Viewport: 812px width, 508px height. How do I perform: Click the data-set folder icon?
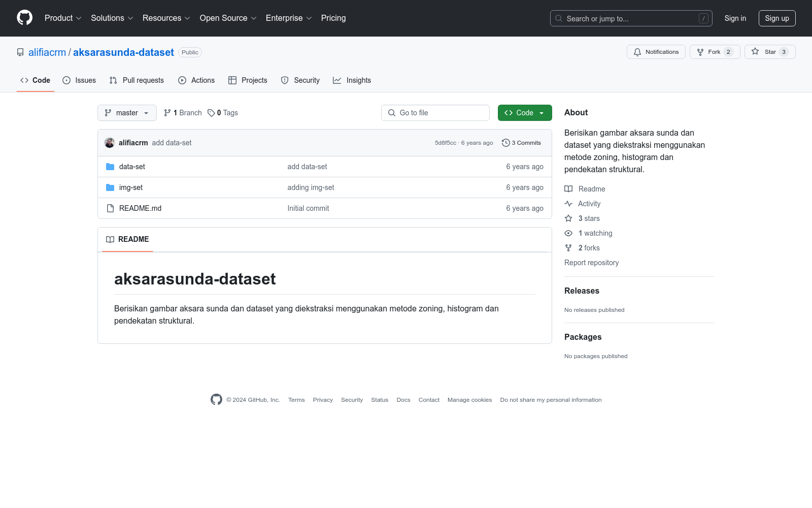[110, 167]
